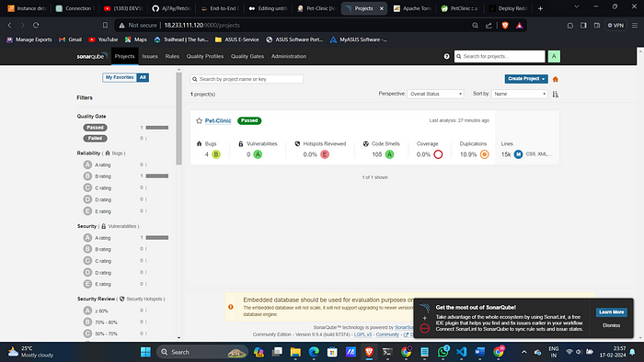The image size is (644, 362).
Task: Click the Search by project name field
Action: coord(247,79)
